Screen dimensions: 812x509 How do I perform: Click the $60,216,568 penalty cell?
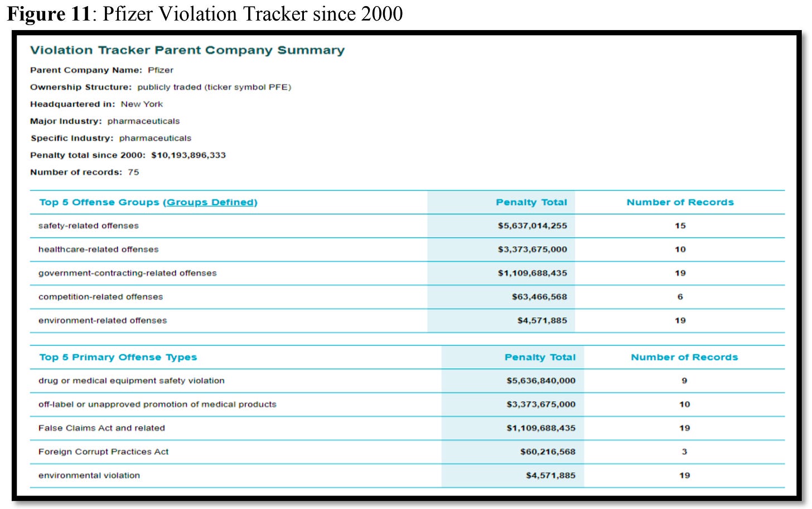[x=548, y=452]
